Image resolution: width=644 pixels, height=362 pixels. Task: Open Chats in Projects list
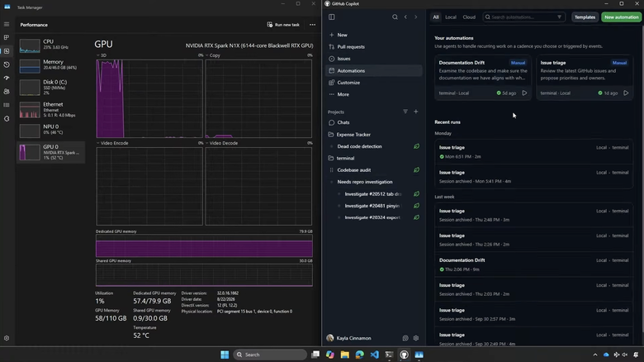(373, 122)
